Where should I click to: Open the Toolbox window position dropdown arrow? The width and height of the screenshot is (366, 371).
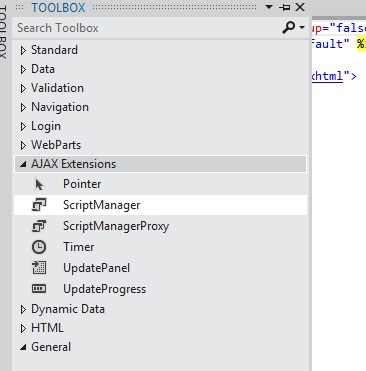coord(269,7)
